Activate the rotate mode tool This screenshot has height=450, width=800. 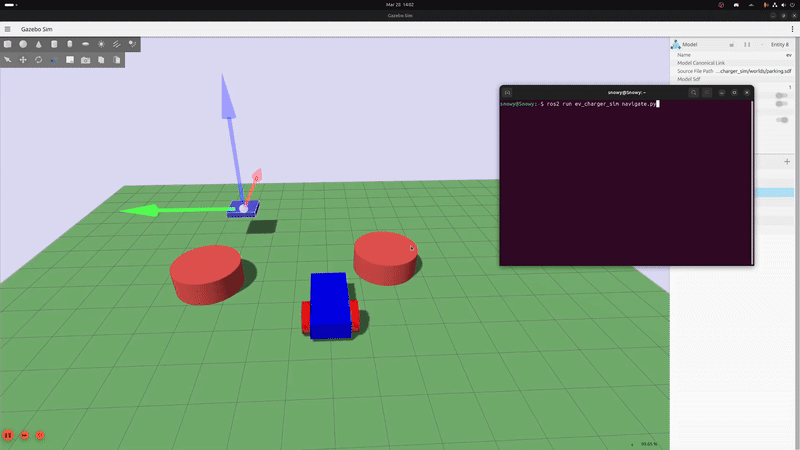coord(38,60)
